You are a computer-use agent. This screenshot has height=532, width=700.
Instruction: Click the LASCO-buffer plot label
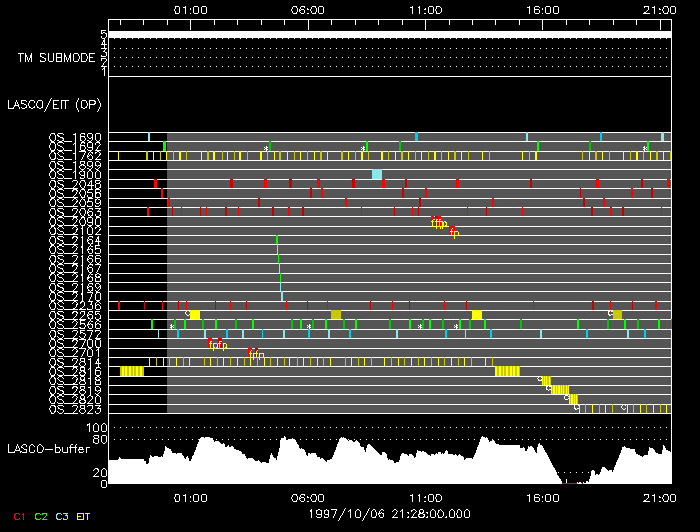[43, 449]
